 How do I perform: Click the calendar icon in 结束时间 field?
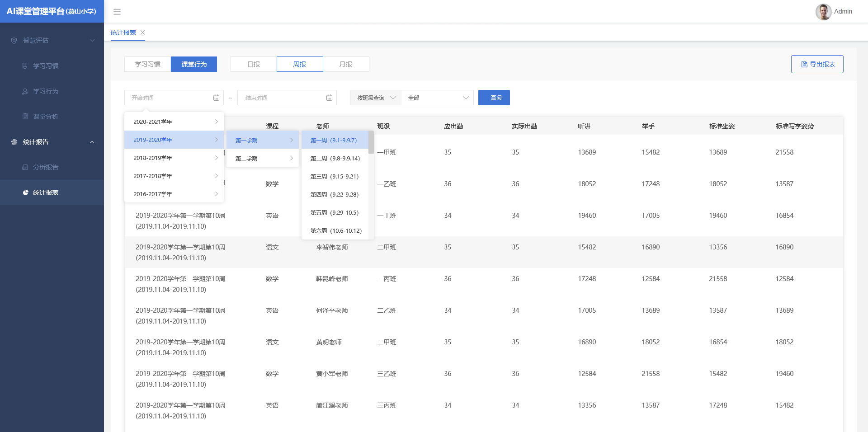point(329,98)
